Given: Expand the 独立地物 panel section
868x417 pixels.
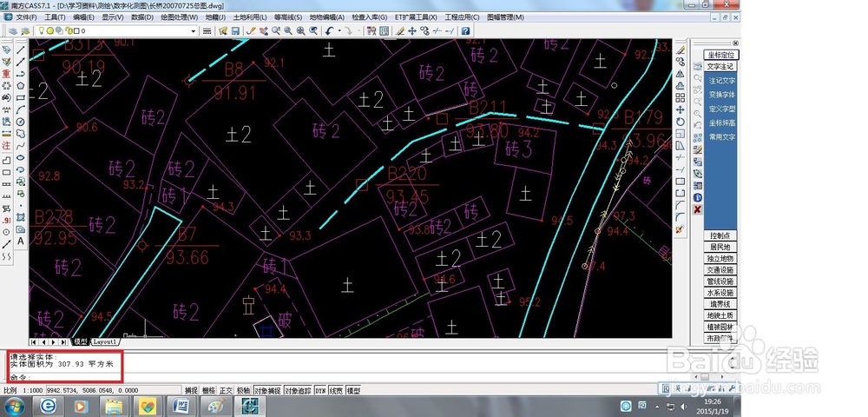Looking at the screenshot, I should pos(720,259).
